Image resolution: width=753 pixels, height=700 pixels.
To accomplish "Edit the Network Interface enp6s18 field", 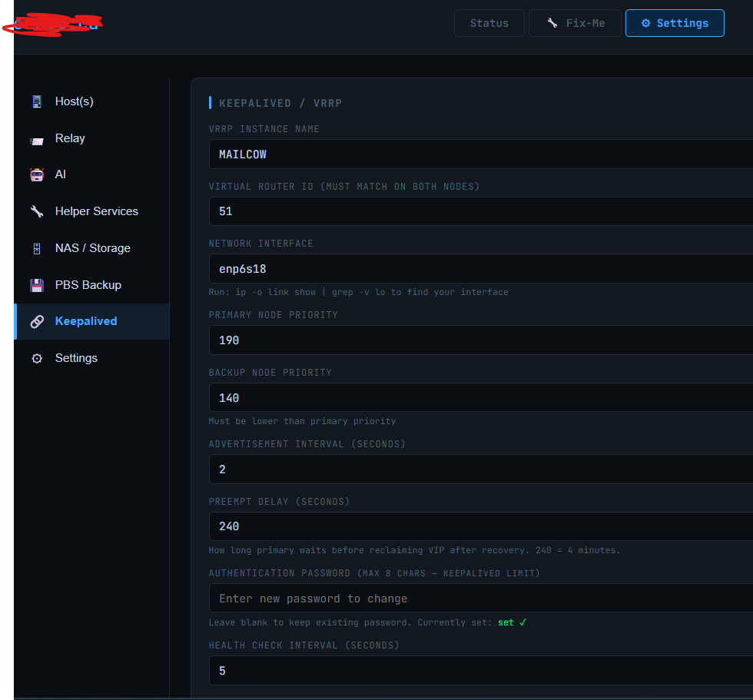I will click(x=481, y=269).
